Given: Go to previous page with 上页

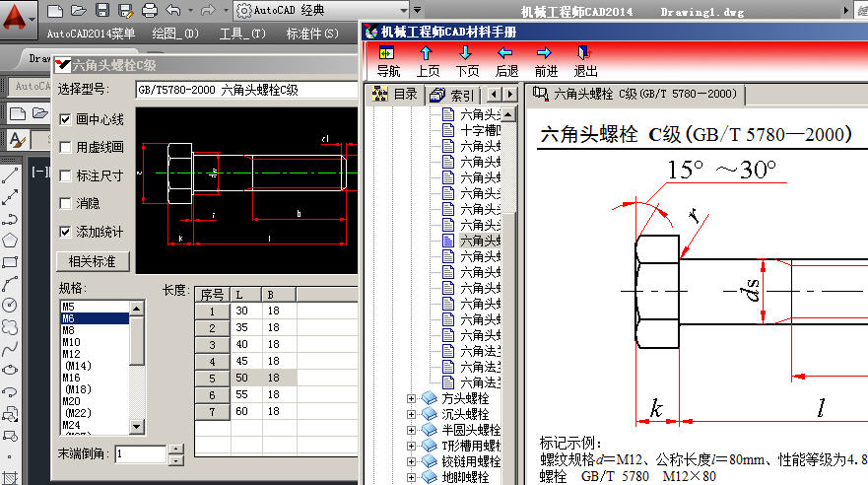Looking at the screenshot, I should coord(428,60).
